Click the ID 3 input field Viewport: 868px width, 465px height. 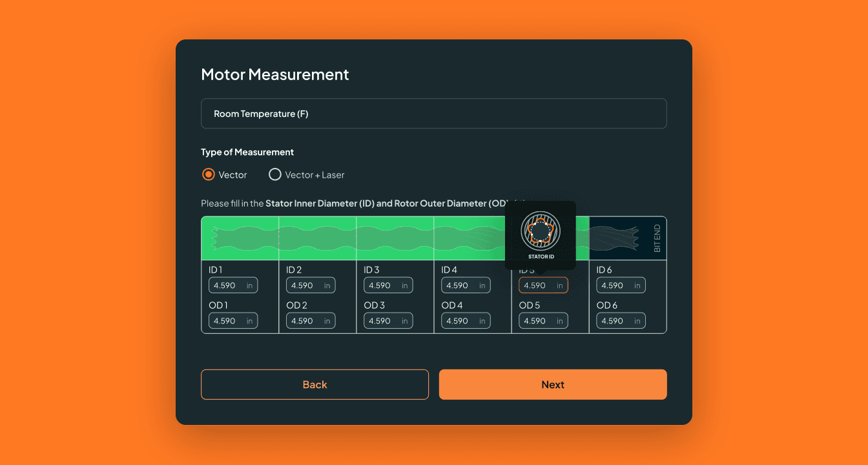click(x=388, y=285)
